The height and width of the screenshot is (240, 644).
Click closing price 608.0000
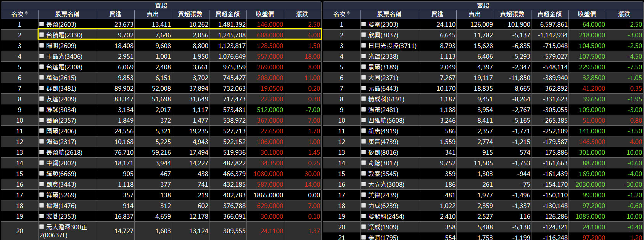[x=270, y=35]
